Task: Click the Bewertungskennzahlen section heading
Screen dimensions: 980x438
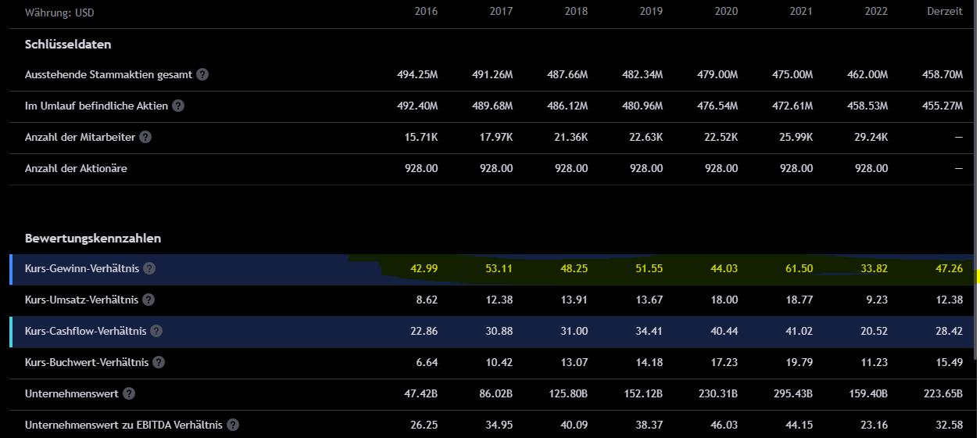Action: click(93, 238)
